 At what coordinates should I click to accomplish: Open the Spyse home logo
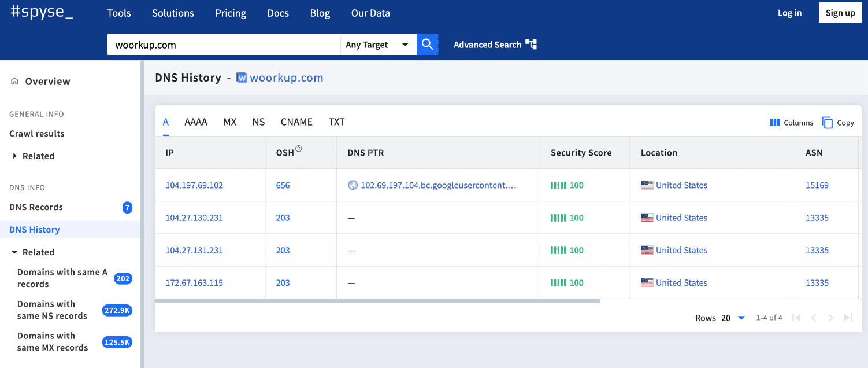pos(40,12)
